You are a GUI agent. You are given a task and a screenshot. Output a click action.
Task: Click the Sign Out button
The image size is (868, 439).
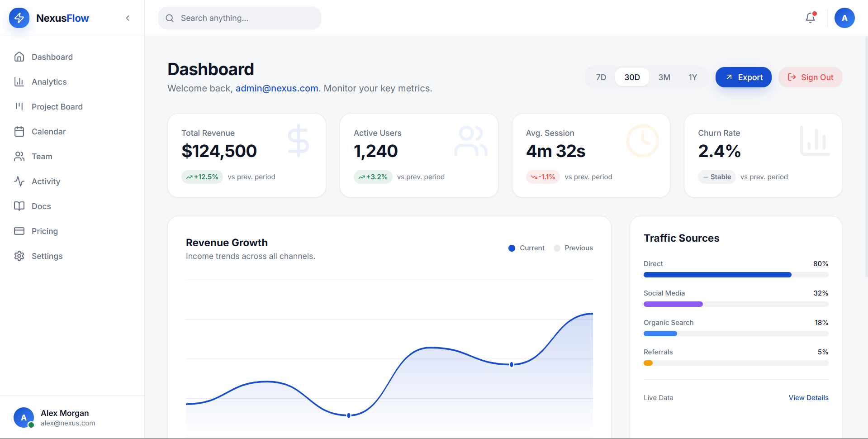pos(810,77)
